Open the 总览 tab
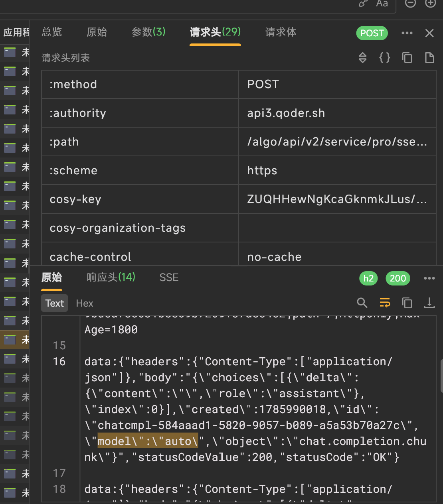Viewport: 443px width, 504px height. (52, 32)
